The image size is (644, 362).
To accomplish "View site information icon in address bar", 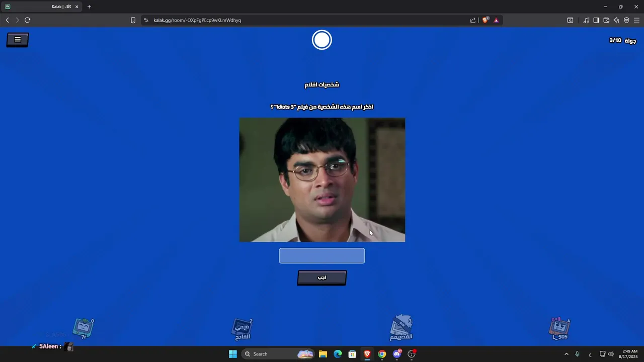I will tap(146, 20).
